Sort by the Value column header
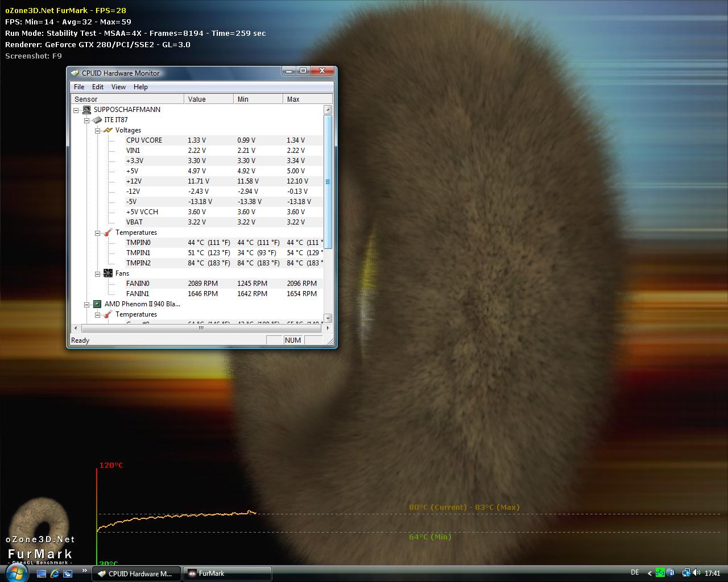 click(209, 99)
